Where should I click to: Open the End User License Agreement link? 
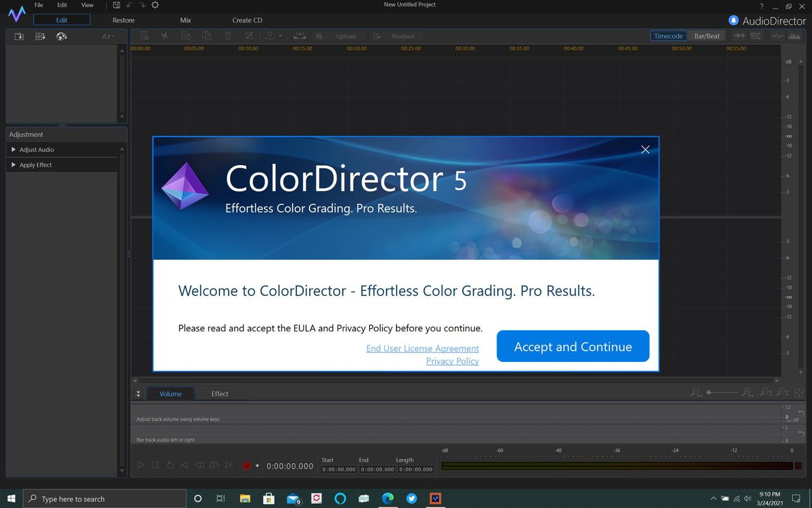tap(422, 349)
